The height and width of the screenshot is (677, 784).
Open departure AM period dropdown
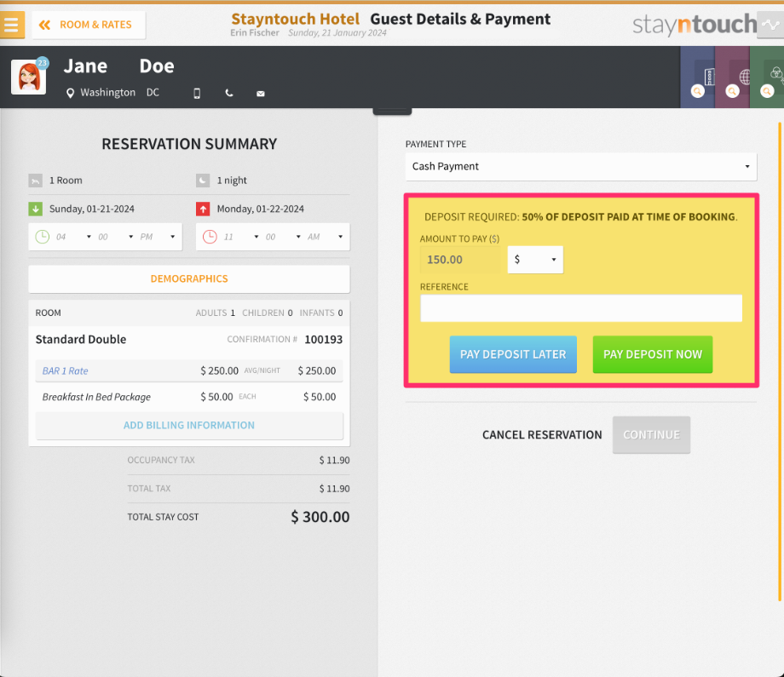click(x=325, y=237)
